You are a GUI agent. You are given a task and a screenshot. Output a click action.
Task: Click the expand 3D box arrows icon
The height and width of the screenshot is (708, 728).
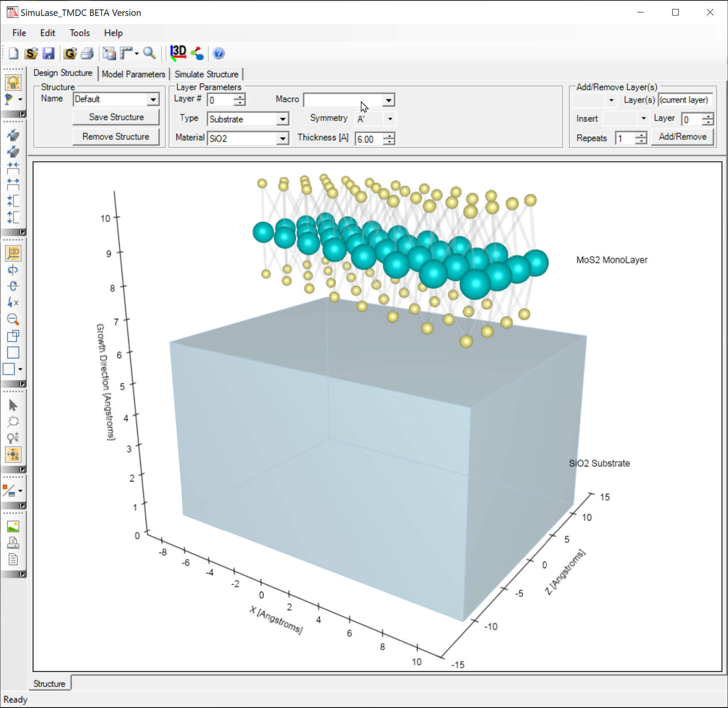point(13,152)
